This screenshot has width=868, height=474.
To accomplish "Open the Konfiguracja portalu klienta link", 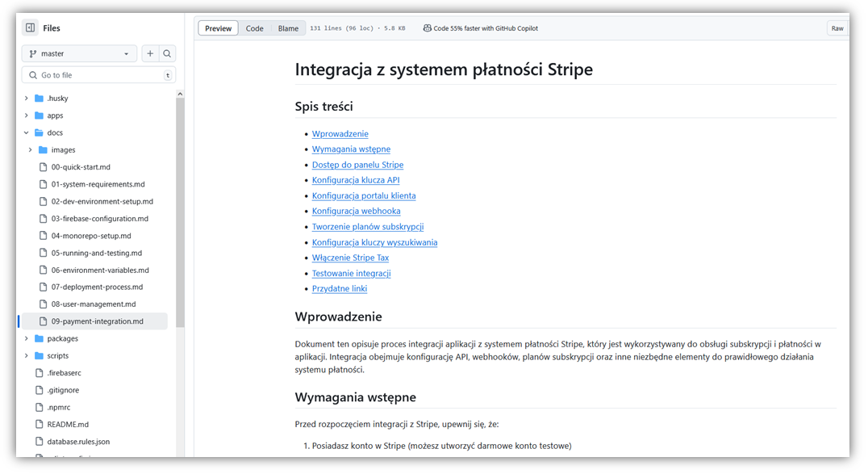I will click(x=364, y=195).
